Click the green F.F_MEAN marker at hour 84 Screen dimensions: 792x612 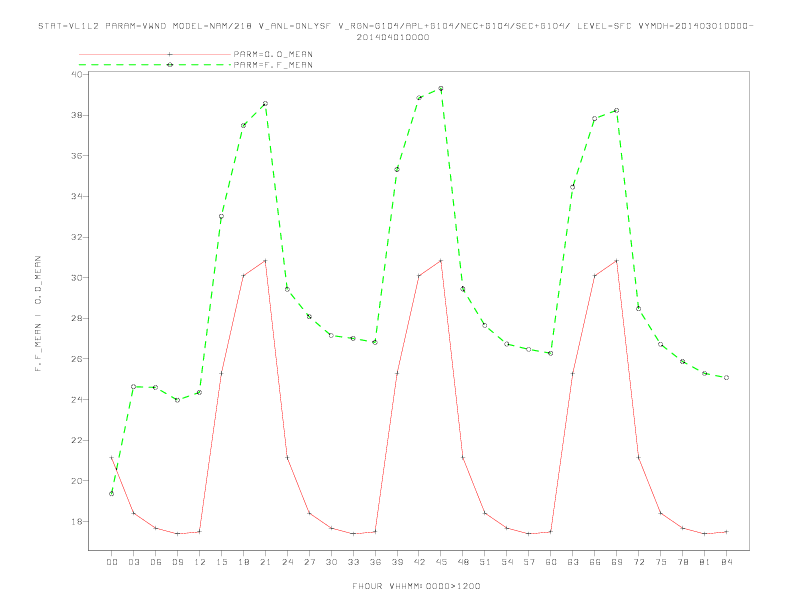(726, 378)
